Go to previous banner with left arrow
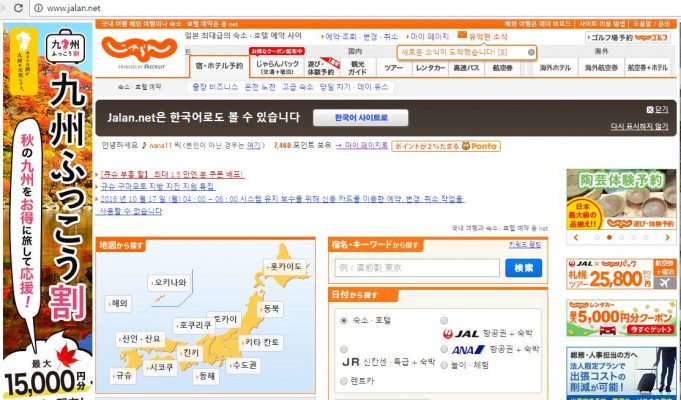The height and width of the screenshot is (400, 681). (576, 237)
